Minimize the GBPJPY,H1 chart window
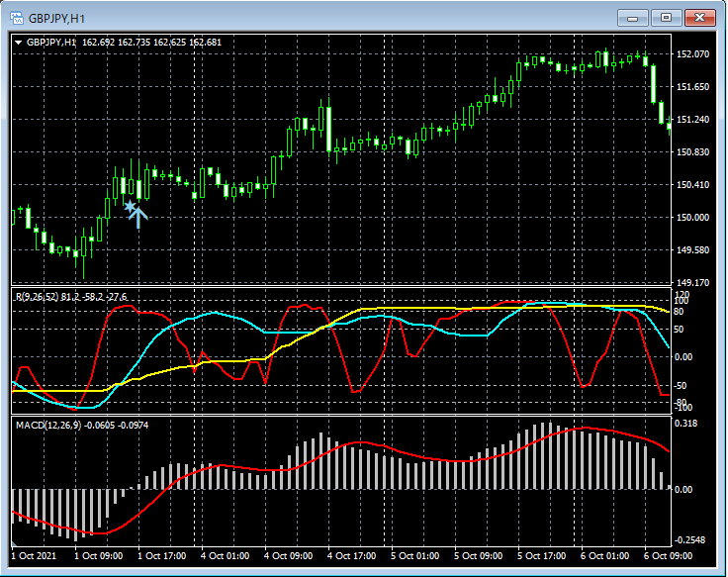Screen dimensions: 728x577 click(633, 17)
